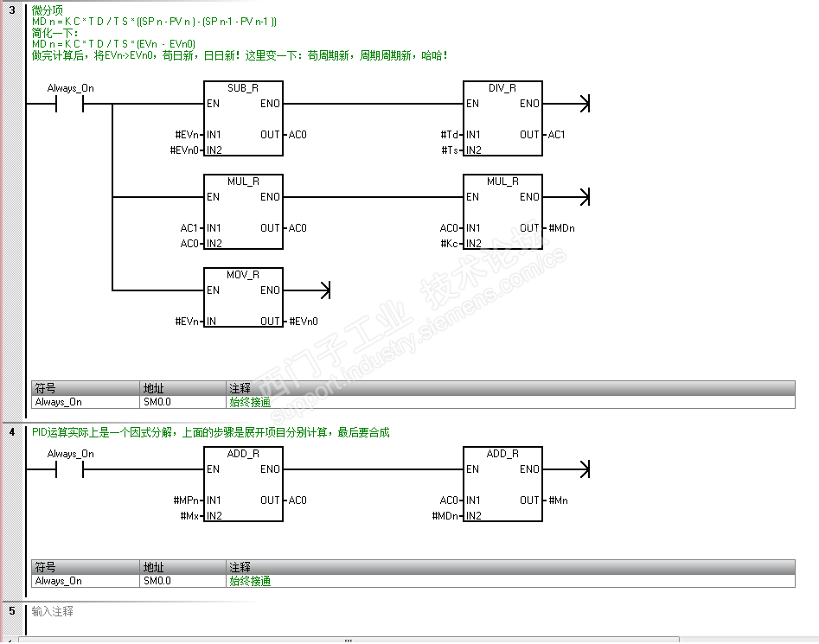819x644 pixels.
Task: Select the MUL_R box with #Kc input
Action: coord(502,212)
